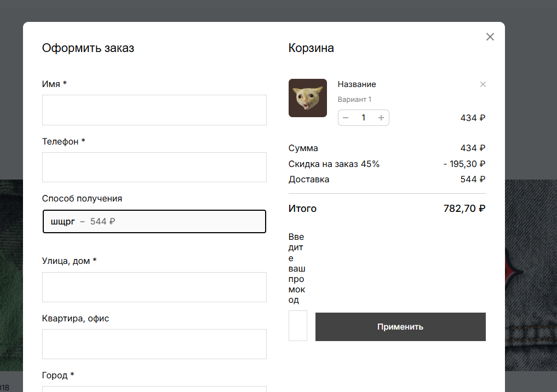Focus the promo code input box
Image resolution: width=557 pixels, height=392 pixels.
tap(297, 326)
